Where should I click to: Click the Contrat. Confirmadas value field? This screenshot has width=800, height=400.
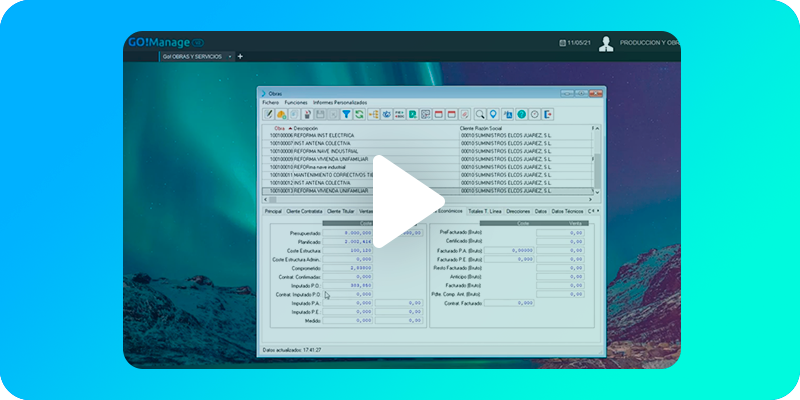[x=347, y=277]
